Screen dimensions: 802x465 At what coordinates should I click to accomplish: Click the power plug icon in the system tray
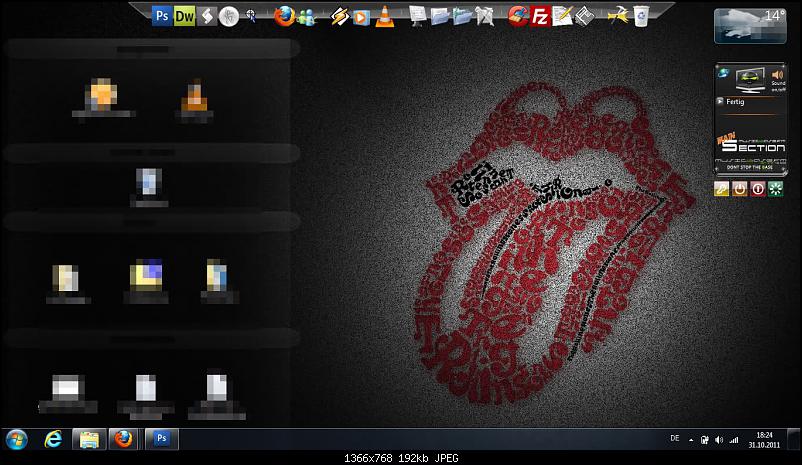(704, 440)
